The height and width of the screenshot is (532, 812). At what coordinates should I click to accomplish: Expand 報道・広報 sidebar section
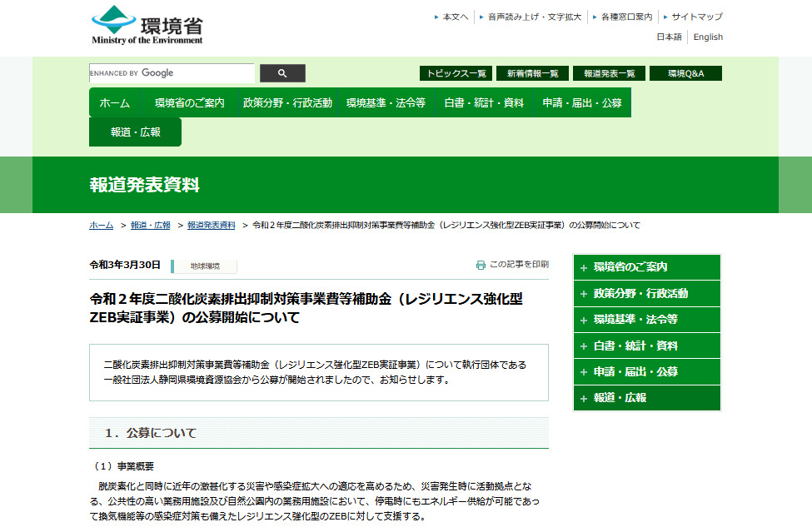(646, 398)
